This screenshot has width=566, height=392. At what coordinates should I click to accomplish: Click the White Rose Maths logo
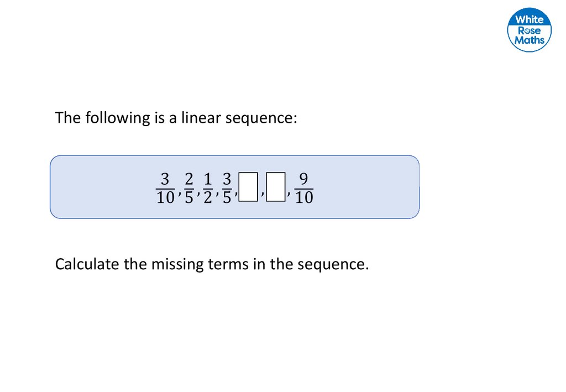pyautogui.click(x=530, y=30)
